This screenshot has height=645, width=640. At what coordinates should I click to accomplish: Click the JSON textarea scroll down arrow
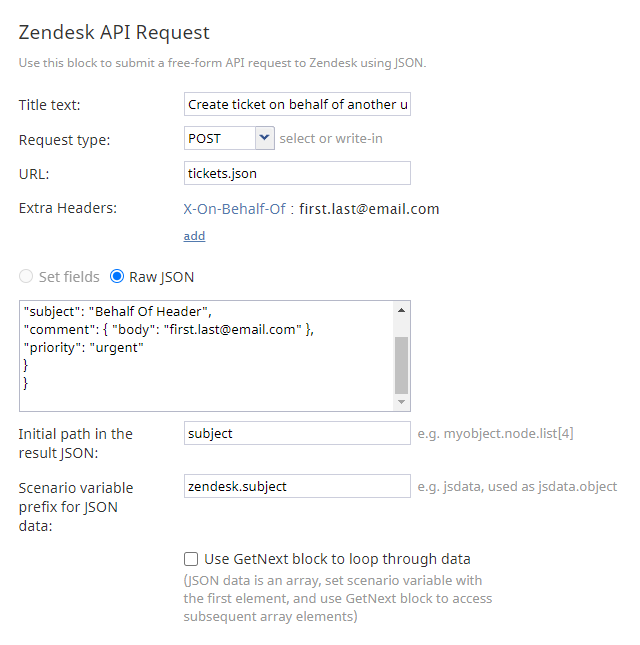click(401, 401)
